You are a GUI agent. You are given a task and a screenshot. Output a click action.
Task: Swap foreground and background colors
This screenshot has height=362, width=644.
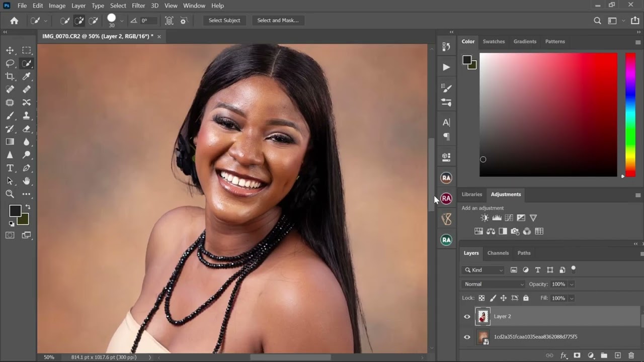[28, 207]
